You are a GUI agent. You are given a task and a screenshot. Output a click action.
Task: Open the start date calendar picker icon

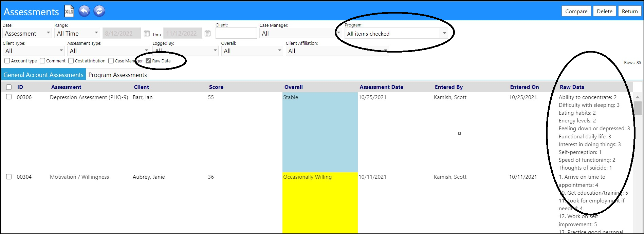[x=147, y=33]
